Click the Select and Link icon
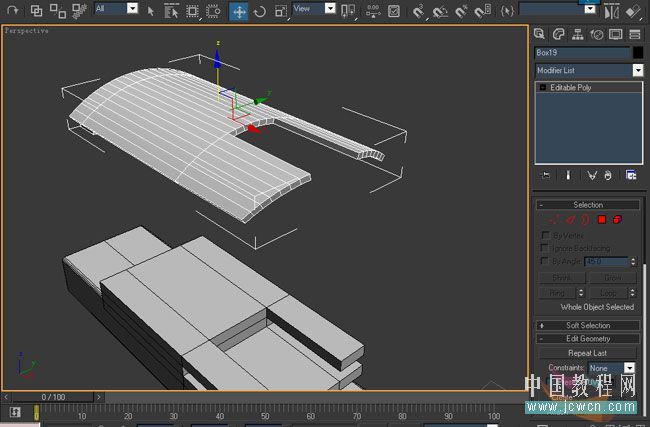The height and width of the screenshot is (427, 650). 36,10
